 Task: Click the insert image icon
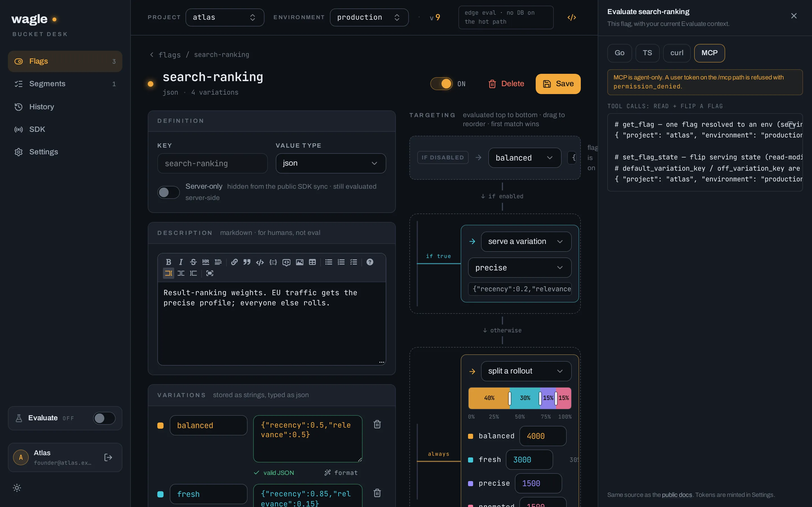pyautogui.click(x=300, y=262)
